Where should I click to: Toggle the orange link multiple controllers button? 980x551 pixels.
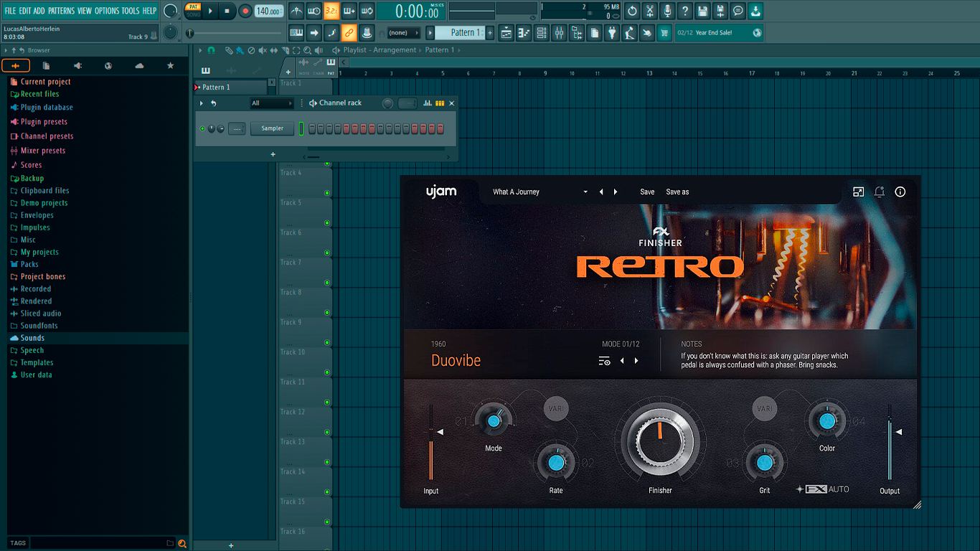349,32
